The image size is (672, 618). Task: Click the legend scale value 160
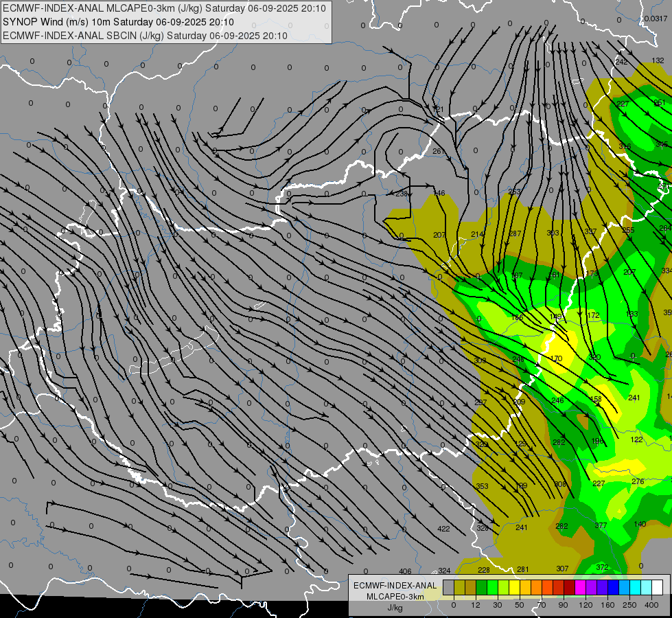tap(607, 605)
